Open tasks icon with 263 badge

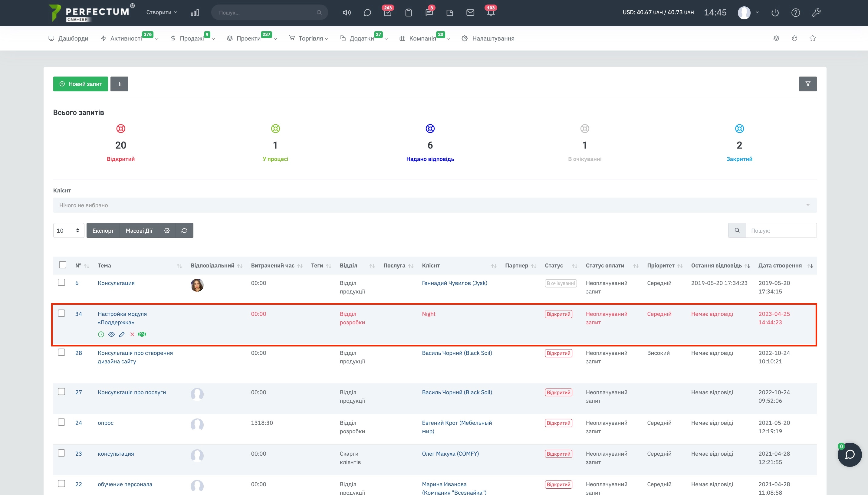point(388,13)
